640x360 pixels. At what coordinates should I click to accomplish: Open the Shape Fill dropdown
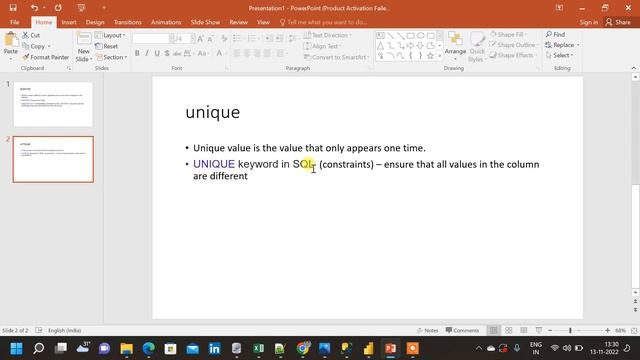[x=508, y=34]
